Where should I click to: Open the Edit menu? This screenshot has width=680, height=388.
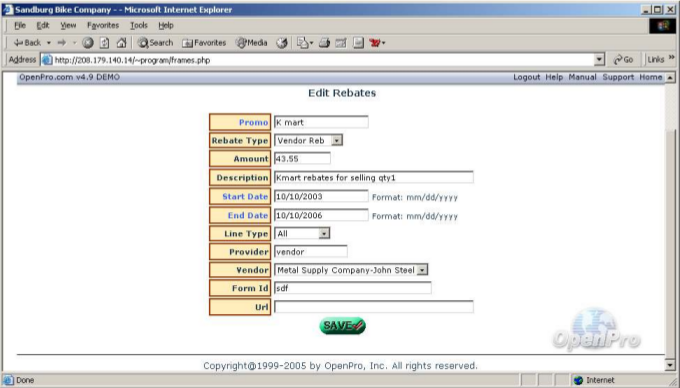point(42,26)
